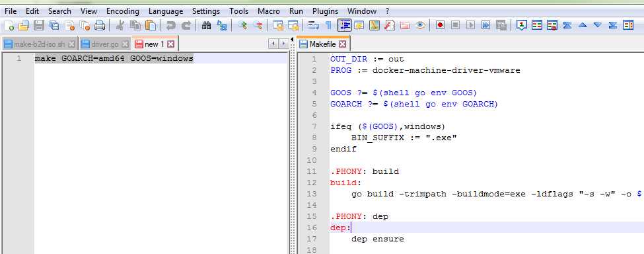Click the Compare navigation bar icon

coord(628,26)
